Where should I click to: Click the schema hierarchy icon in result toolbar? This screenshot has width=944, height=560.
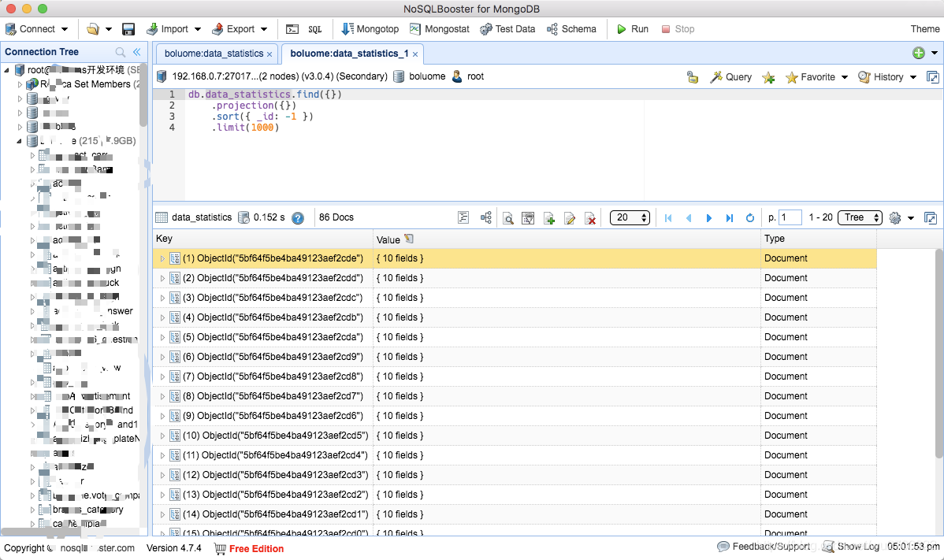pyautogui.click(x=486, y=217)
